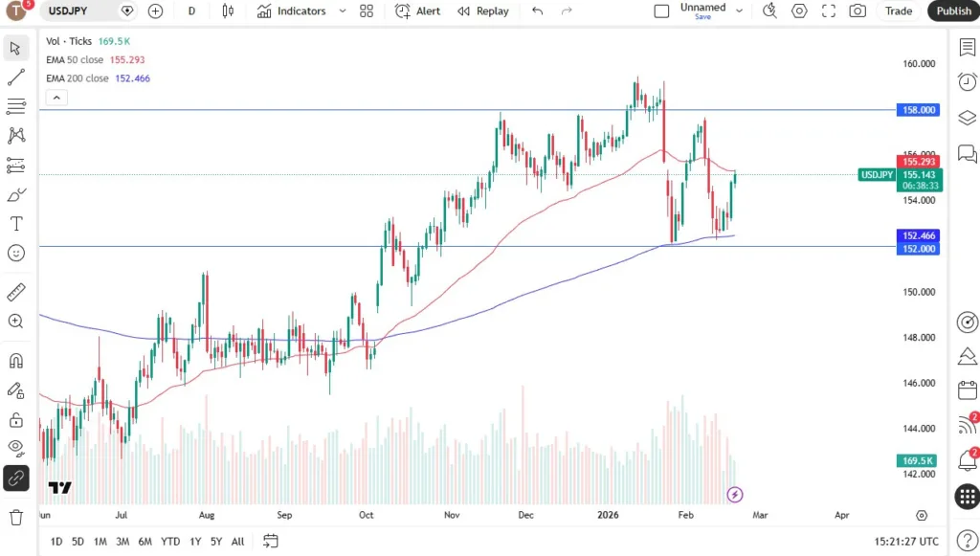Select the YTD range tab
Viewport: 980px width, 556px height.
(x=169, y=542)
